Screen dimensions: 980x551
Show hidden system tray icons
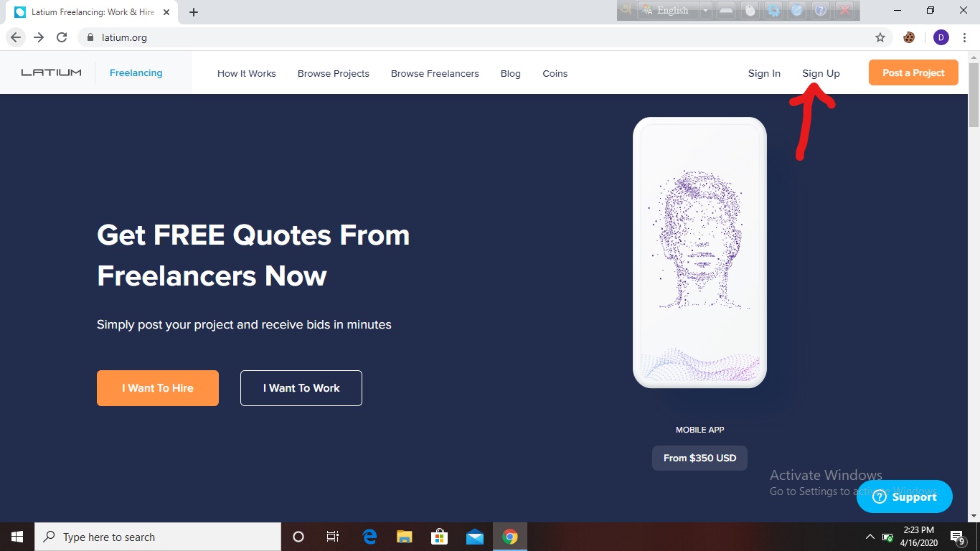coord(870,537)
